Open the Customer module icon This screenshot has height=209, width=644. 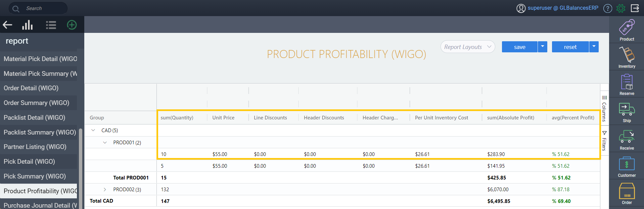(627, 167)
